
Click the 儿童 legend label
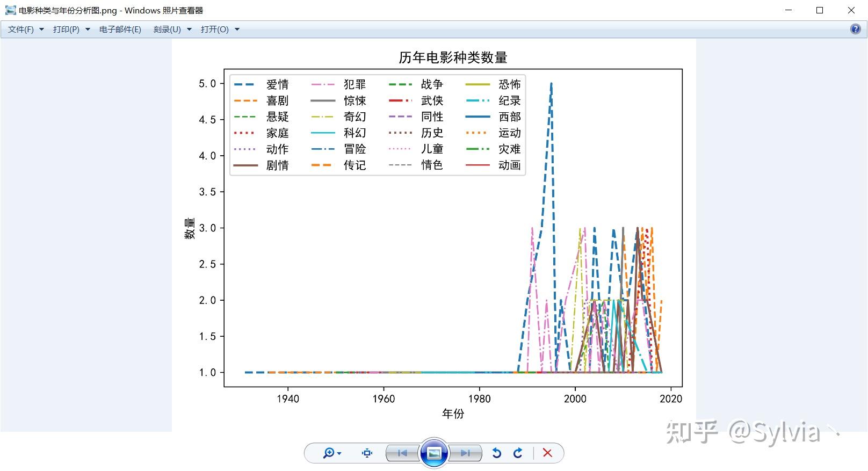click(432, 149)
